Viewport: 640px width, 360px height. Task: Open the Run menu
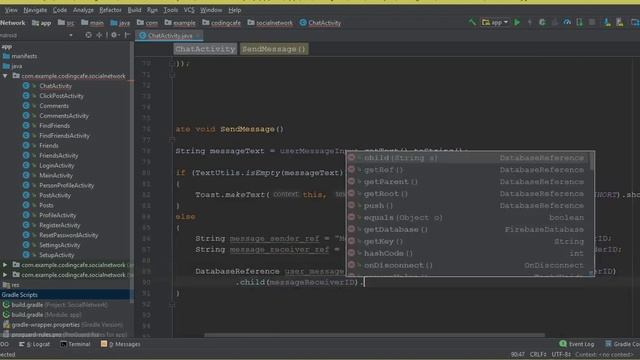[x=152, y=10]
